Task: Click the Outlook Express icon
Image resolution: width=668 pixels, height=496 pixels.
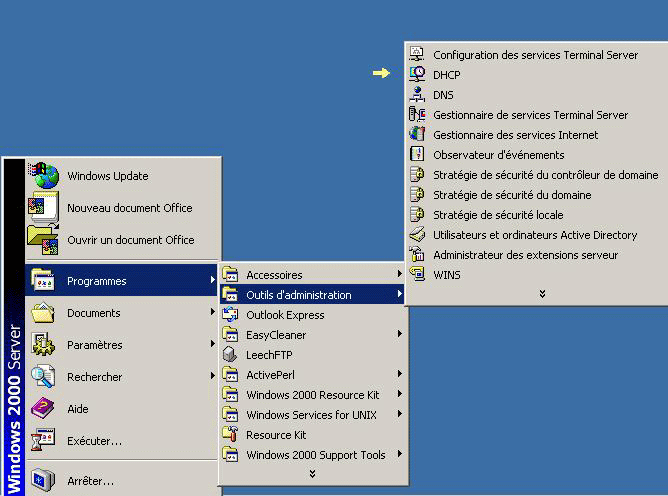Action: pyautogui.click(x=230, y=314)
